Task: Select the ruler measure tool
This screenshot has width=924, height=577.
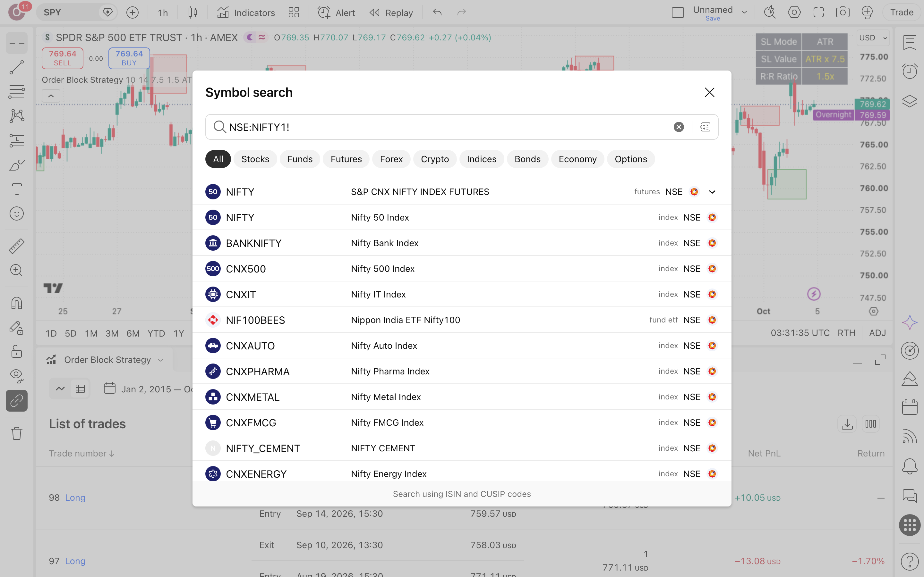Action: point(16,246)
